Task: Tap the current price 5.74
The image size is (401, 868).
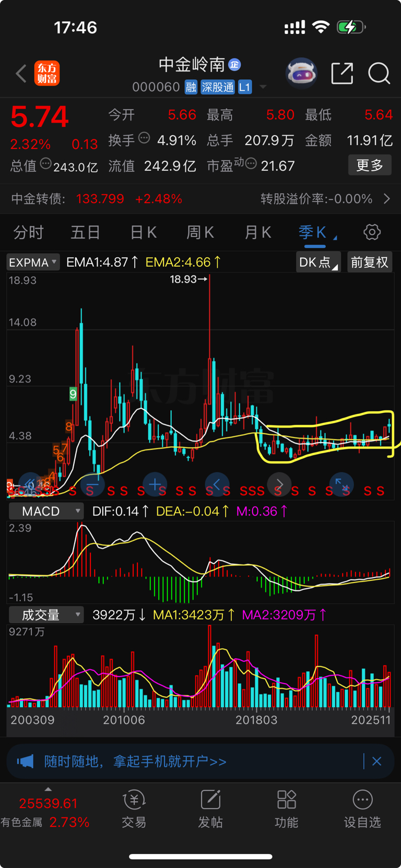Action: pos(40,117)
